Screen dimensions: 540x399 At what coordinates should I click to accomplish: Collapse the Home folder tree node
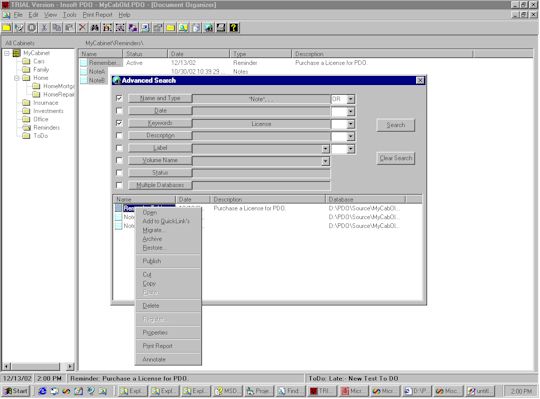(x=16, y=78)
